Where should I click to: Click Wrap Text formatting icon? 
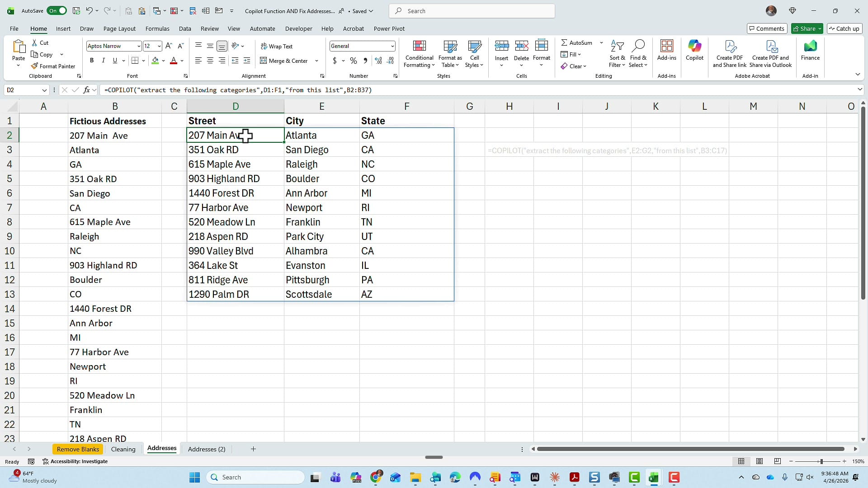[277, 46]
